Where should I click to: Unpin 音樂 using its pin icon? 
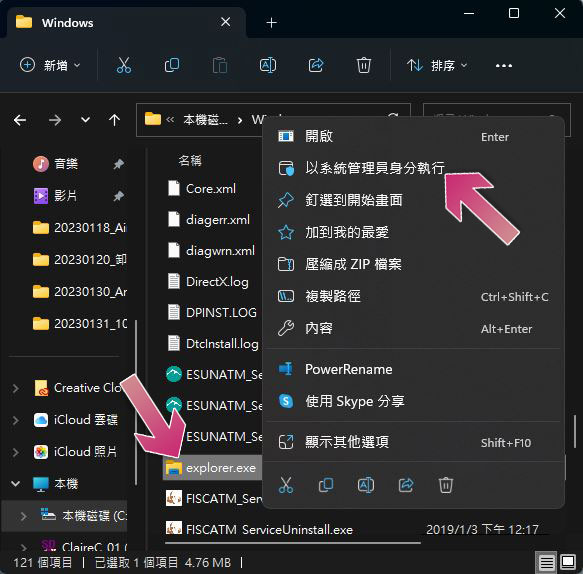click(118, 164)
